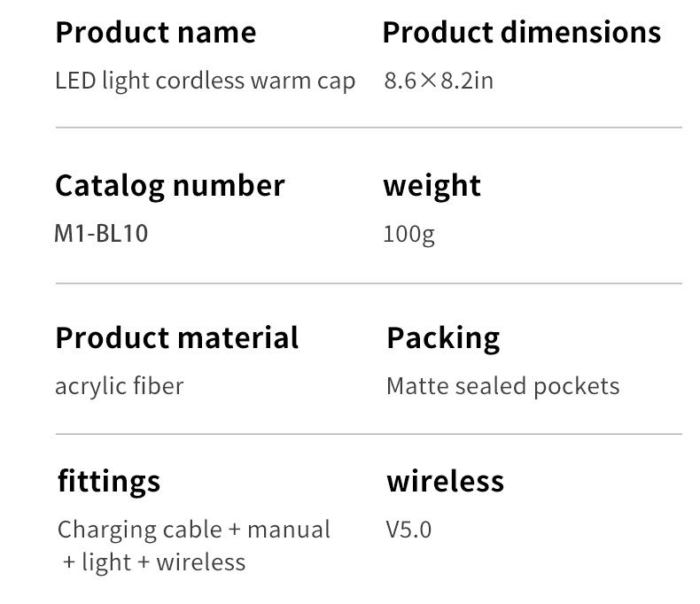Select the + light + wireless line
Viewport: 700px width, 604px height.
[x=154, y=562]
